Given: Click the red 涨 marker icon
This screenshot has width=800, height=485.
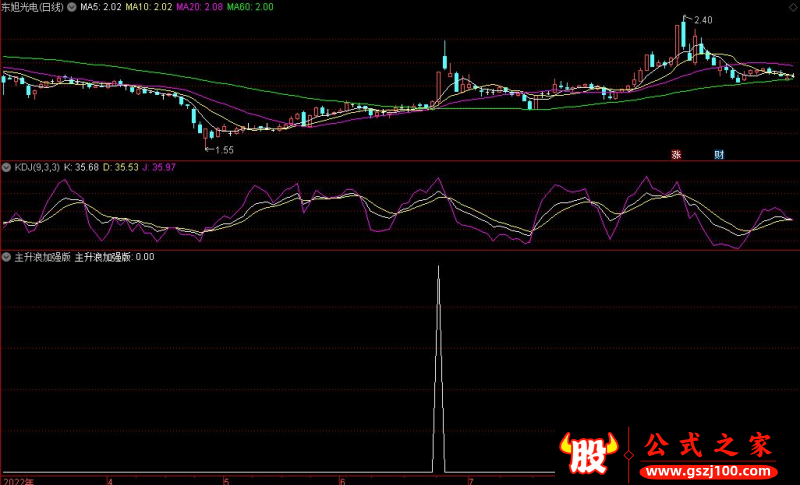Looking at the screenshot, I should 676,154.
